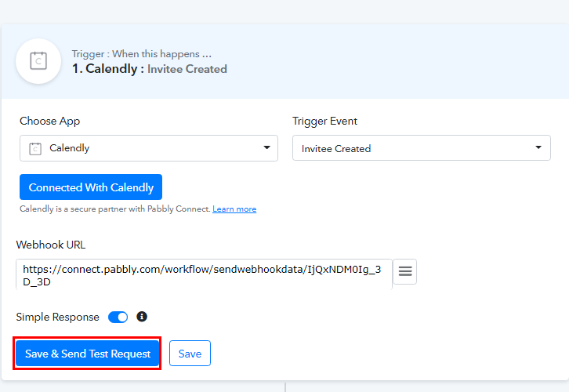This screenshot has width=569, height=392.
Task: Open the Choose App dropdown
Action: coord(149,148)
